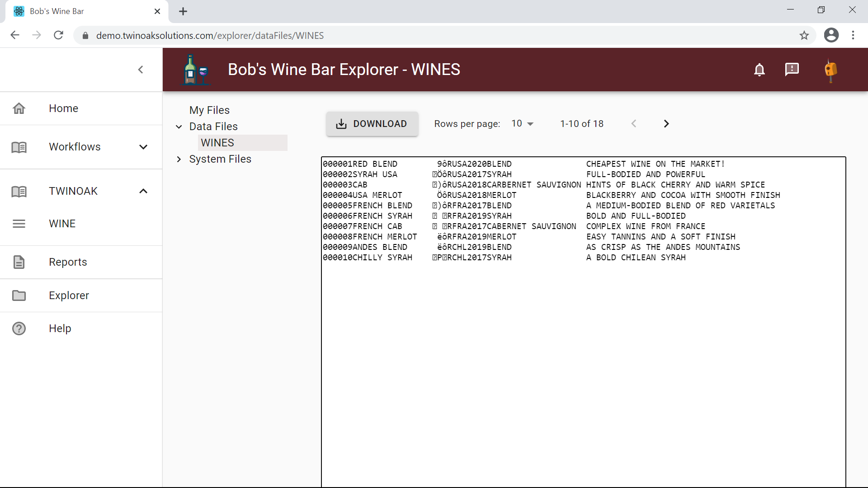This screenshot has height=488, width=868.
Task: Go to the previous page of rows
Action: pos(634,124)
